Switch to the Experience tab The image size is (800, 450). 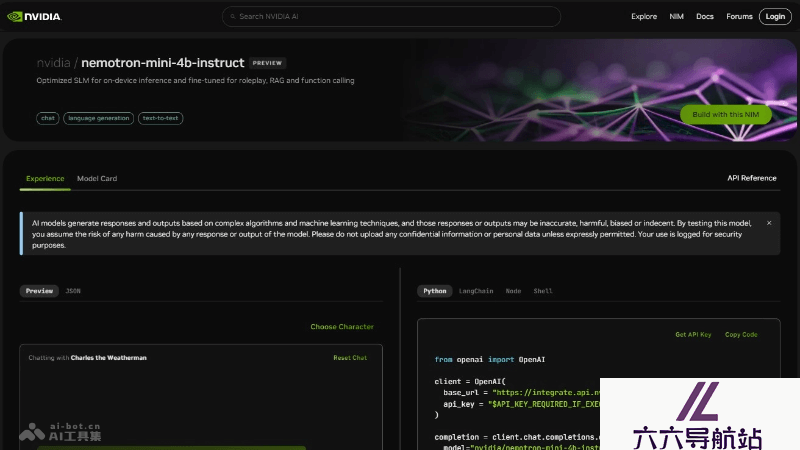click(45, 179)
